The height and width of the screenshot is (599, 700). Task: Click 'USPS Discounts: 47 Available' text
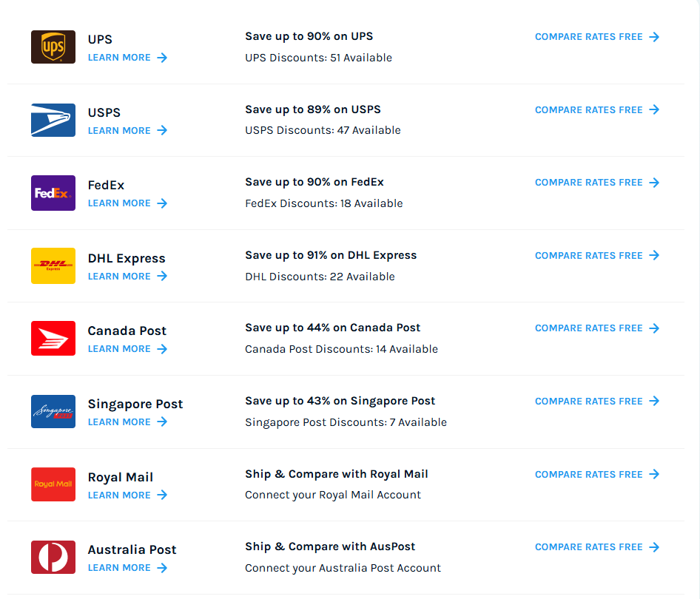tap(323, 131)
